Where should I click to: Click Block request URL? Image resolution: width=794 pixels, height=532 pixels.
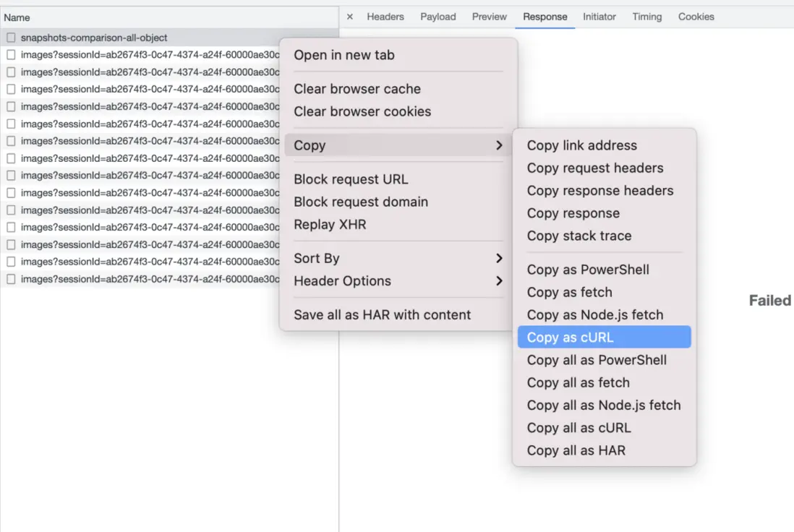(x=351, y=179)
